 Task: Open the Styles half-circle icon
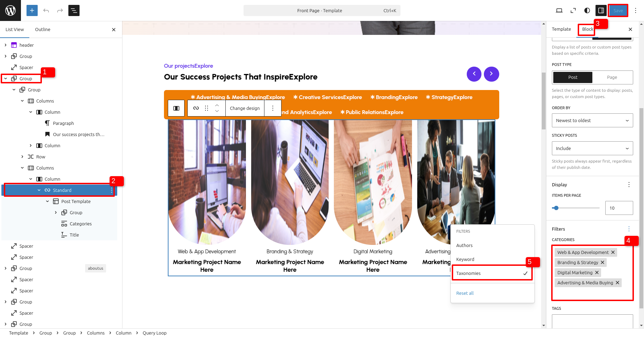pos(587,10)
